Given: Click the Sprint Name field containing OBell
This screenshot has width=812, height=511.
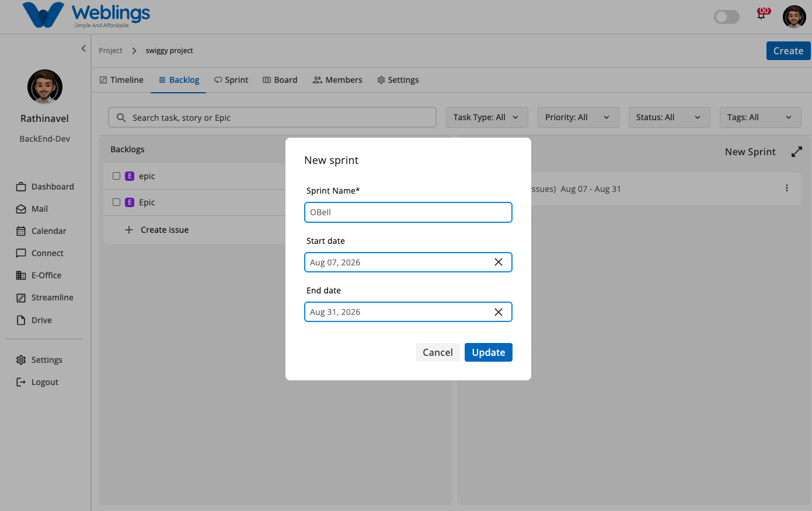Looking at the screenshot, I should point(408,212).
